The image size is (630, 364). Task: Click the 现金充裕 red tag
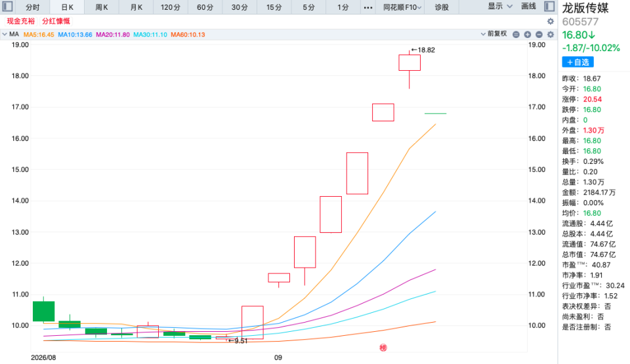click(x=21, y=21)
